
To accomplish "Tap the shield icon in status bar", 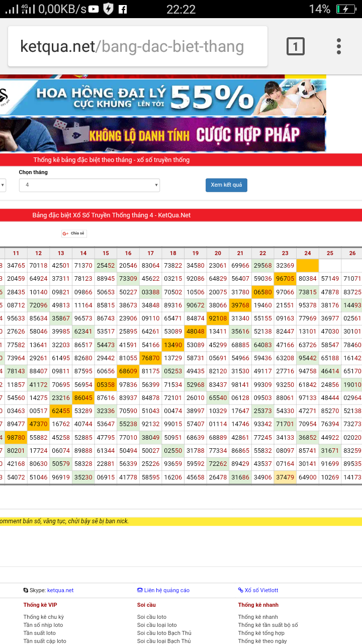I will [108, 9].
